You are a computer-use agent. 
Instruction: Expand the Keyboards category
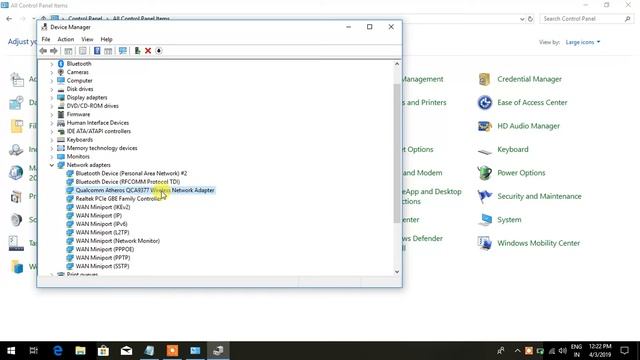[x=52, y=140]
